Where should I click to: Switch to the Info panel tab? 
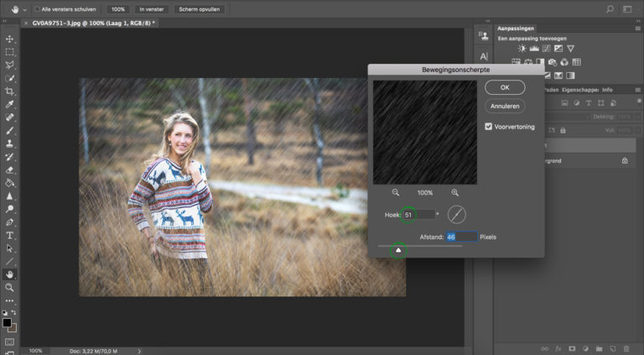tap(607, 90)
